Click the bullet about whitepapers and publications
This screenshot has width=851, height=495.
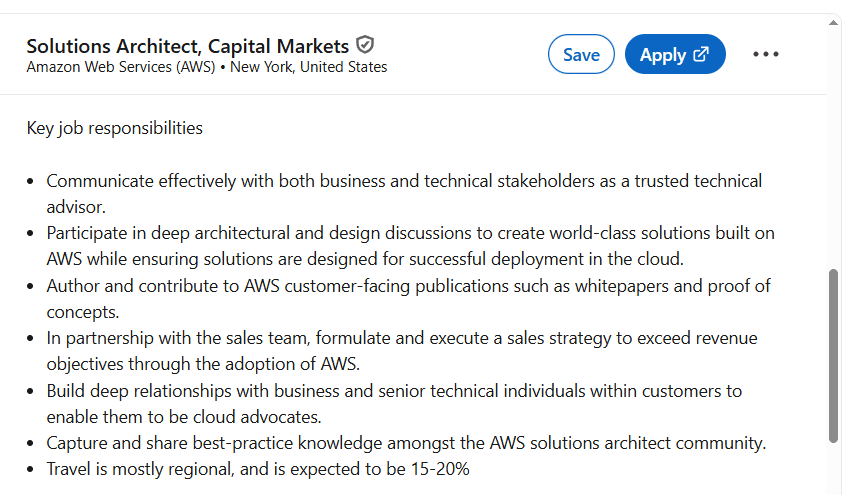(x=408, y=286)
